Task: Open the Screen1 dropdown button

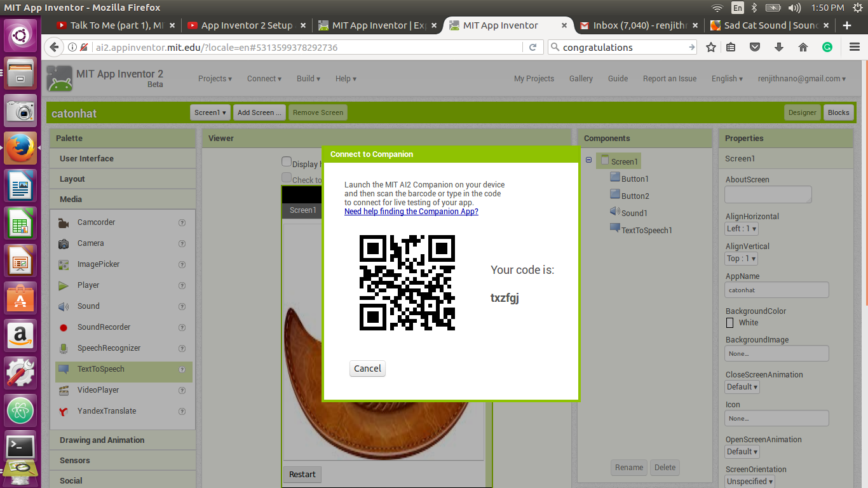Action: point(210,112)
